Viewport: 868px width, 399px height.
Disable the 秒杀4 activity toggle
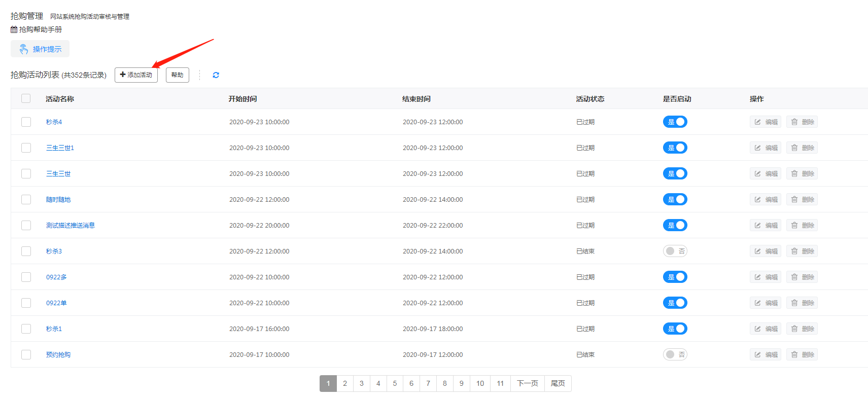coord(675,122)
